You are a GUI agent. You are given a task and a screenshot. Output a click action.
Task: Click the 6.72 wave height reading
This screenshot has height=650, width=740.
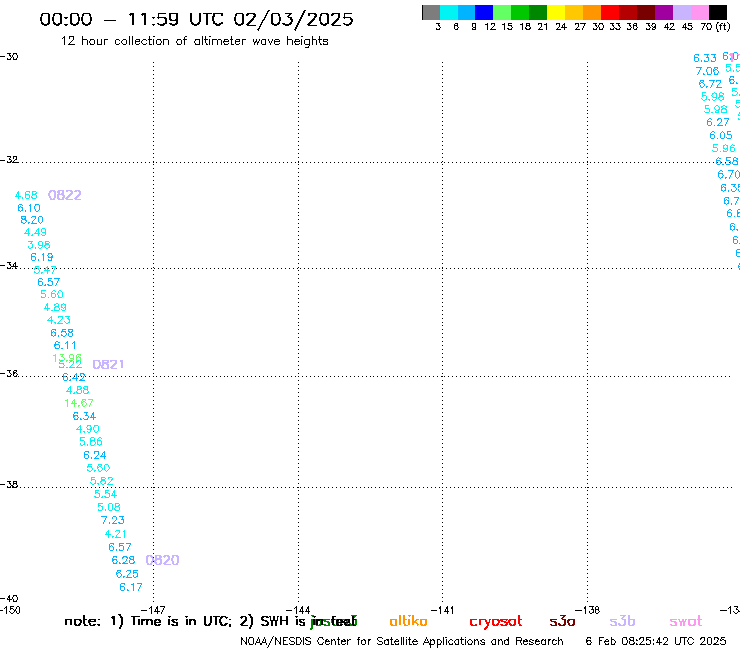coord(710,84)
